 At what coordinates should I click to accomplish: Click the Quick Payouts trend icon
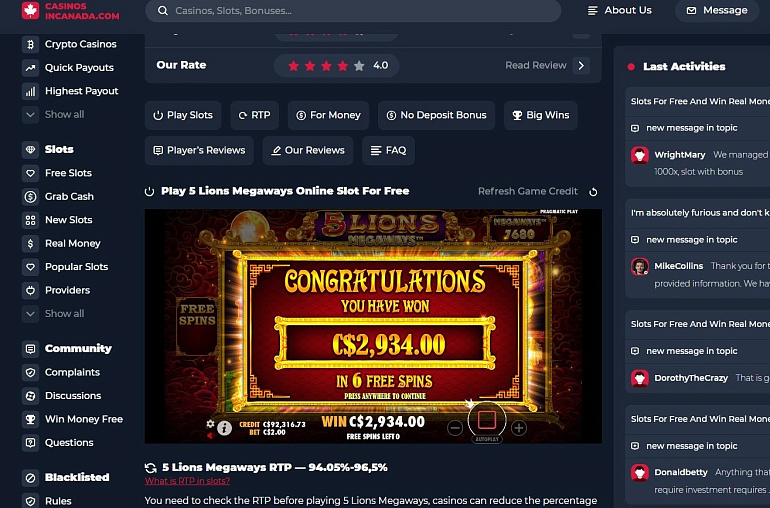tap(30, 68)
